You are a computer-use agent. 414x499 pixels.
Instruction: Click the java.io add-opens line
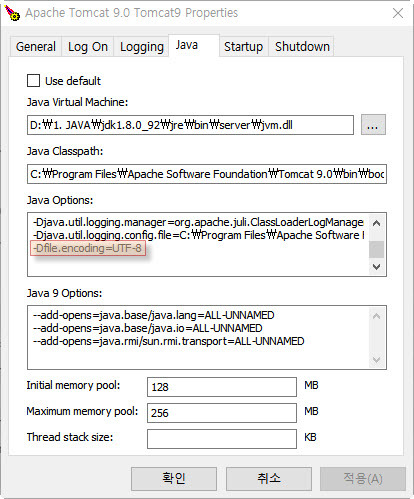[147, 328]
